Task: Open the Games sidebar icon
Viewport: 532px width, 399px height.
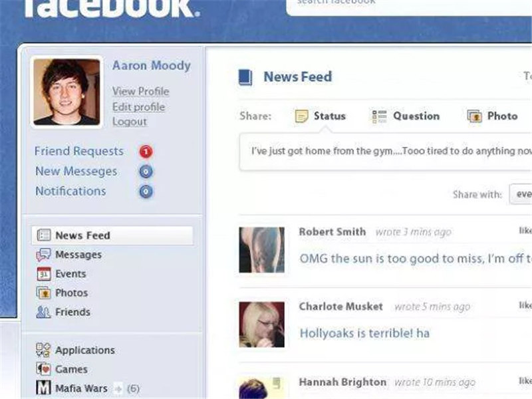Action: tap(43, 369)
